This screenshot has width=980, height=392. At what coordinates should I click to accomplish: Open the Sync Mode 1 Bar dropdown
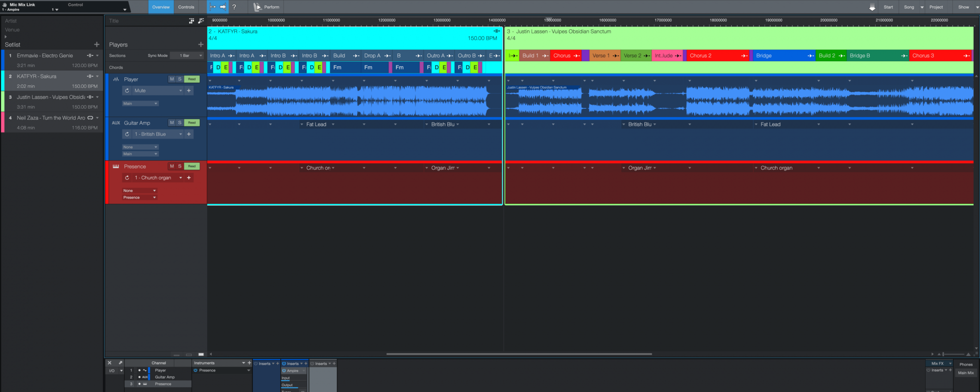pyautogui.click(x=191, y=56)
